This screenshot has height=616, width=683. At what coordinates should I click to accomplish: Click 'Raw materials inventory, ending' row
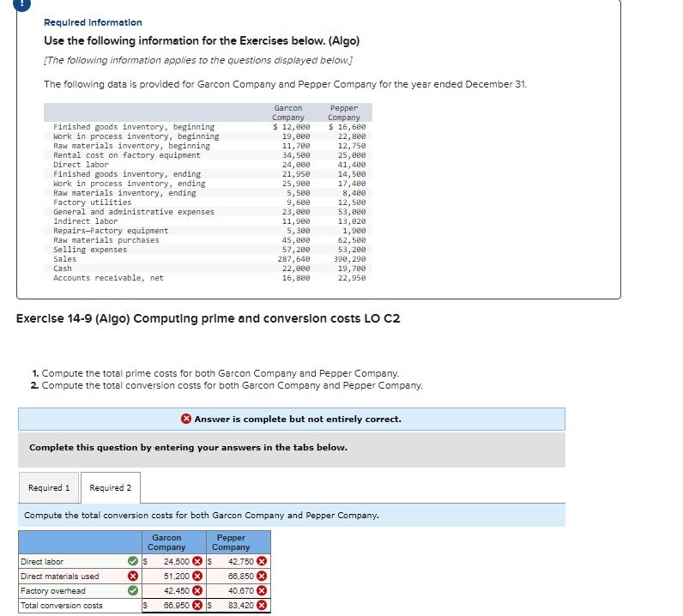pyautogui.click(x=209, y=192)
